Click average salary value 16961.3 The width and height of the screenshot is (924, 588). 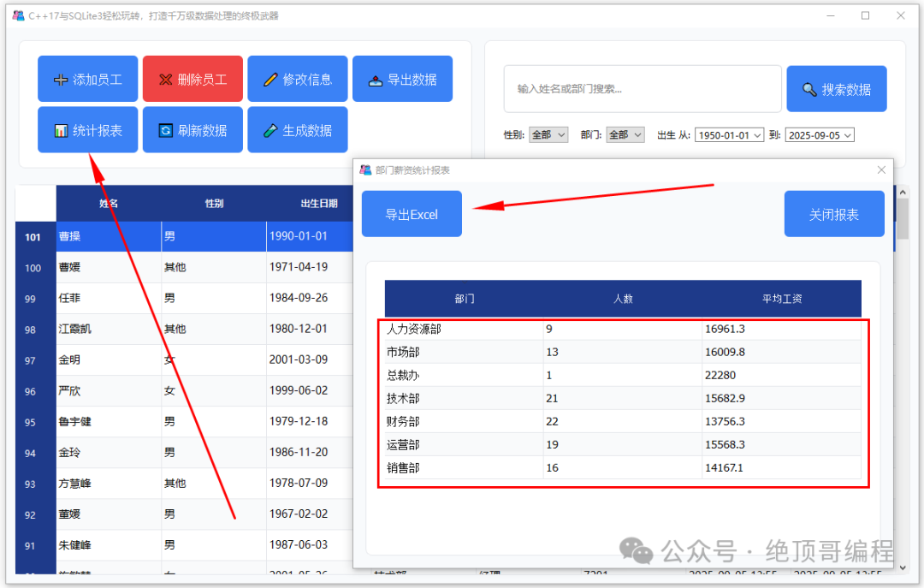click(x=725, y=329)
